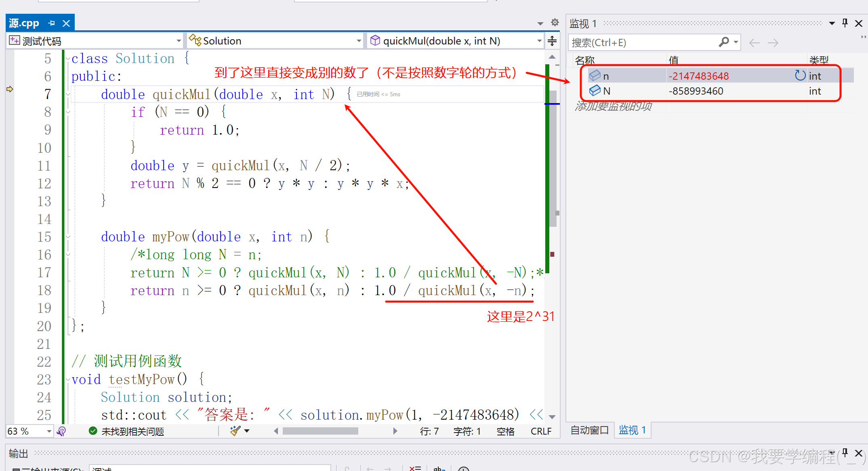Close the Watch 1 panel
The height and width of the screenshot is (471, 868).
pos(859,23)
